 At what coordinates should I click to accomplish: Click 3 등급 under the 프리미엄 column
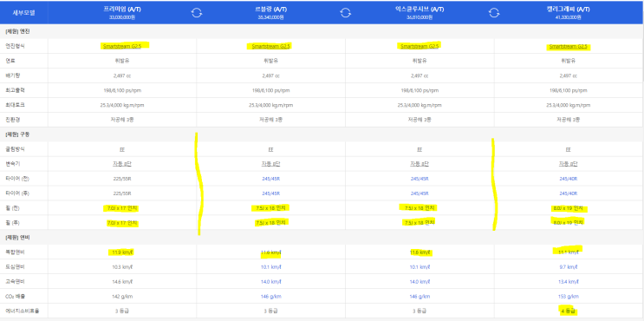point(122,311)
